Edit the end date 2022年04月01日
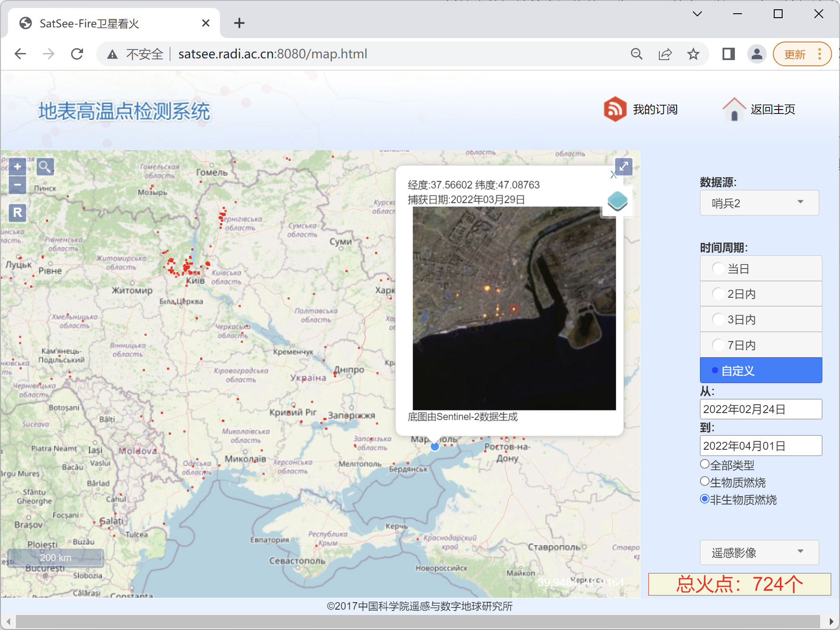The width and height of the screenshot is (840, 630). tap(761, 445)
